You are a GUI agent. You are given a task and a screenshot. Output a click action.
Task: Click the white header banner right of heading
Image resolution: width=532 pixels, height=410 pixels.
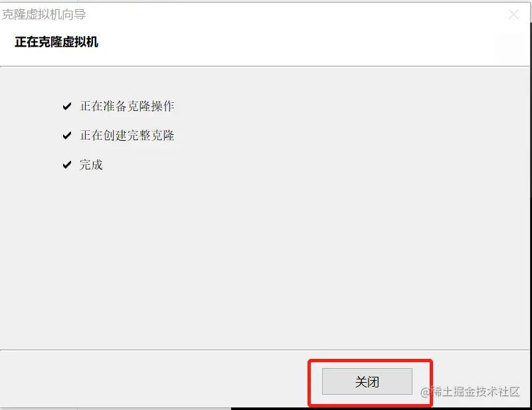[x=306, y=42]
